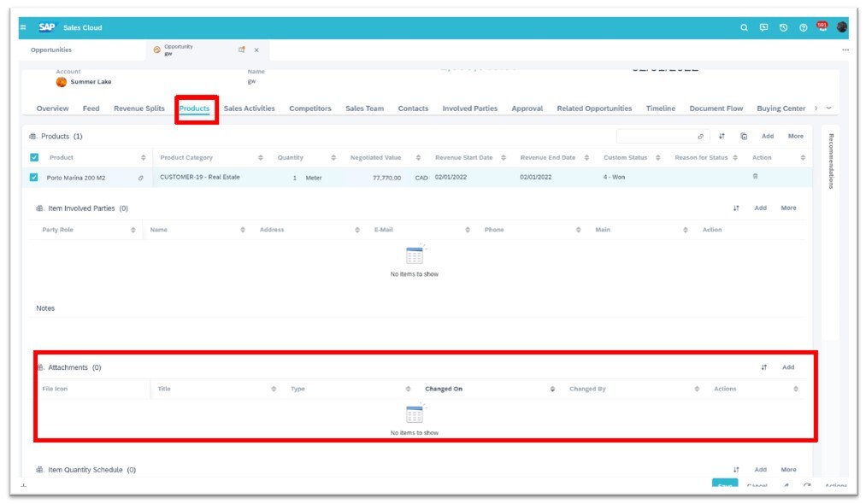The width and height of the screenshot is (866, 504).
Task: Click the 77,770.00 negotiated value cell
Action: click(x=386, y=179)
